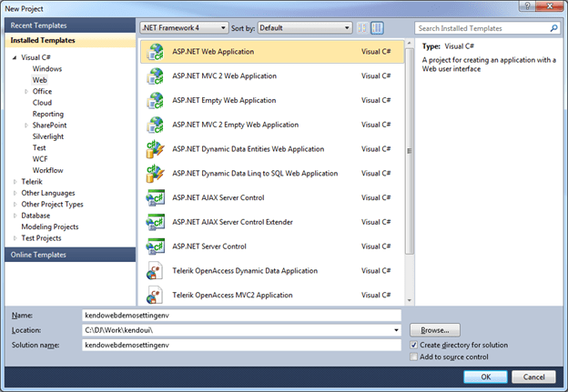568x392 pixels.
Task: Click the search magnifier icon in template search
Action: tap(553, 28)
